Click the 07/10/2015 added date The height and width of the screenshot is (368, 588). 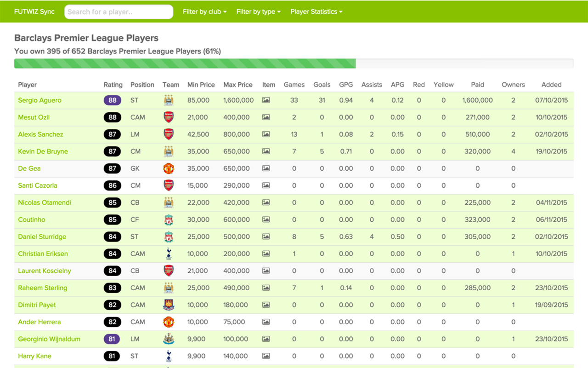(x=551, y=100)
